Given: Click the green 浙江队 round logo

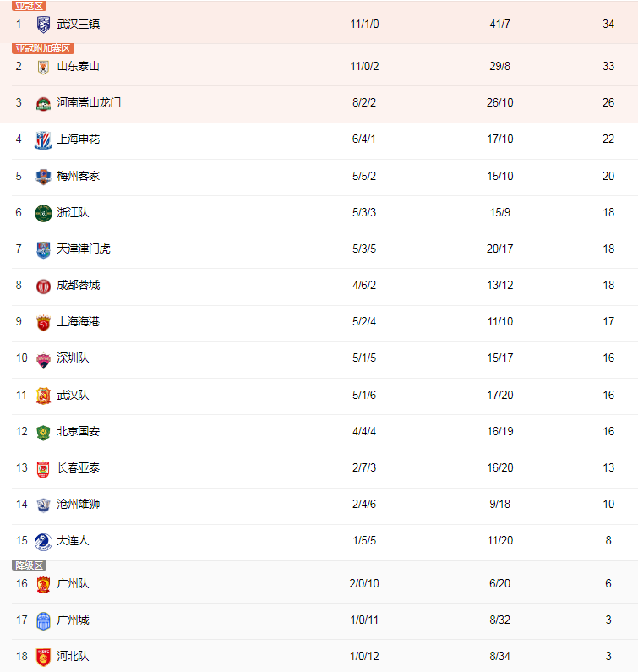Looking at the screenshot, I should coord(43,213).
